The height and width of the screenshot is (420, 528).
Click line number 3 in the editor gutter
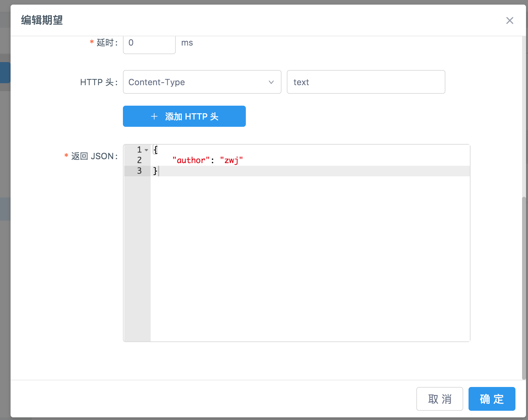[139, 171]
